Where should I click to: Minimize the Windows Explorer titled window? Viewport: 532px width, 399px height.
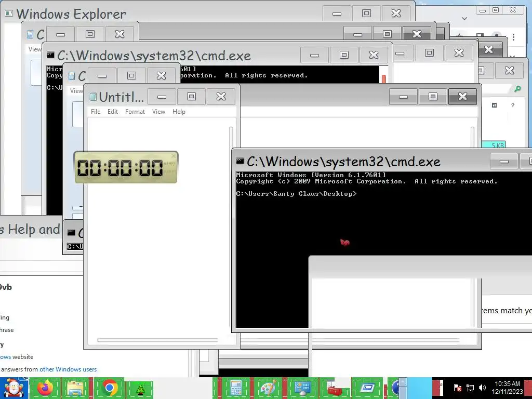click(337, 14)
